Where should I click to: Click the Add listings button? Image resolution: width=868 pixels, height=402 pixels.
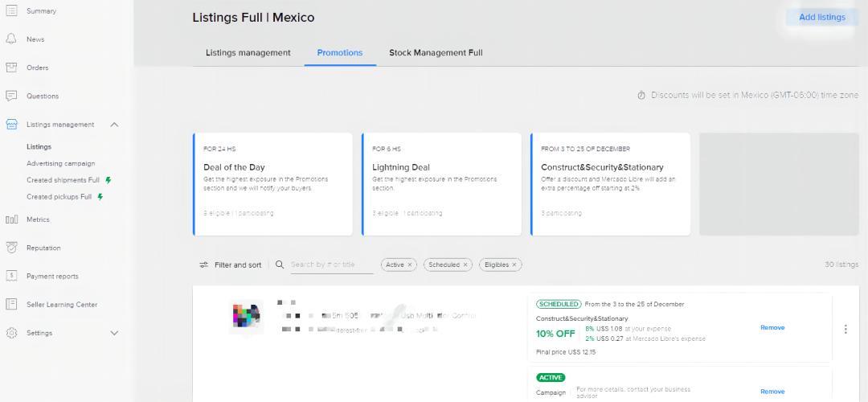(821, 17)
